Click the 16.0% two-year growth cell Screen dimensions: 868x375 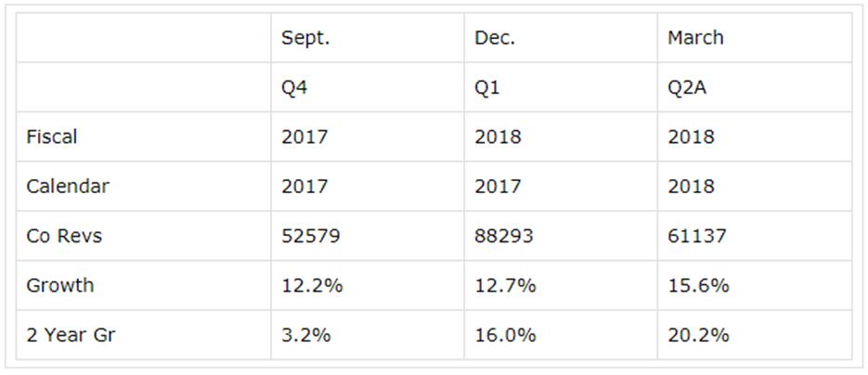point(505,334)
